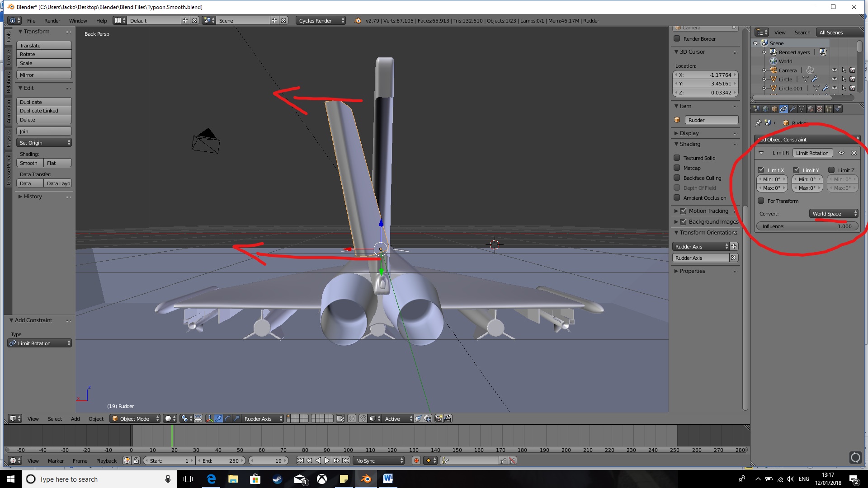The image size is (868, 488).
Task: Open the Particles properties tab icon
Action: 829,109
